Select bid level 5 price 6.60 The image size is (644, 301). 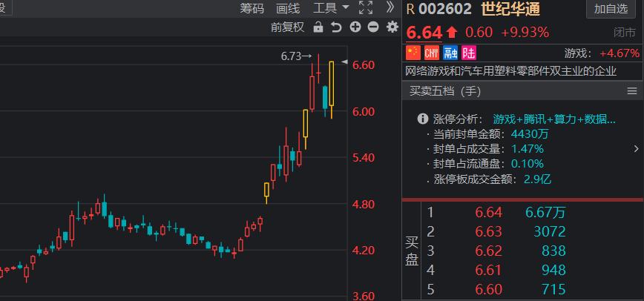(489, 289)
